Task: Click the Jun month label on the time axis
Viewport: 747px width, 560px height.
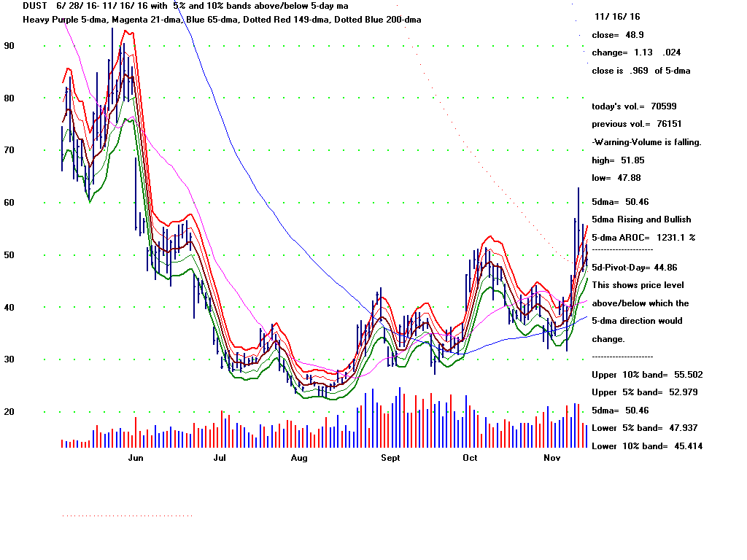Action: [x=136, y=458]
